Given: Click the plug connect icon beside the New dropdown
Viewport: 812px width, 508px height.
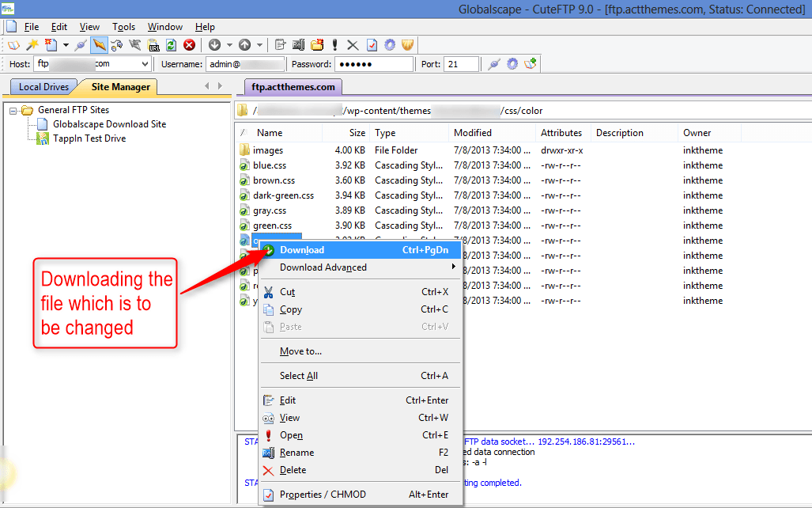Looking at the screenshot, I should 81,45.
